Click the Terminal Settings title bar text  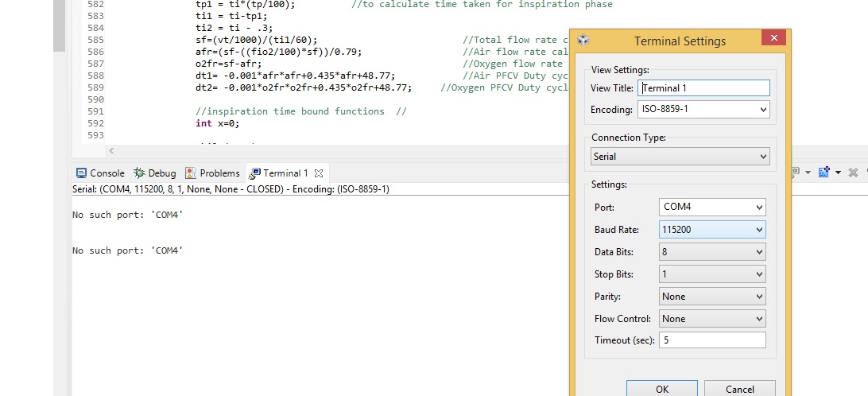pyautogui.click(x=680, y=41)
